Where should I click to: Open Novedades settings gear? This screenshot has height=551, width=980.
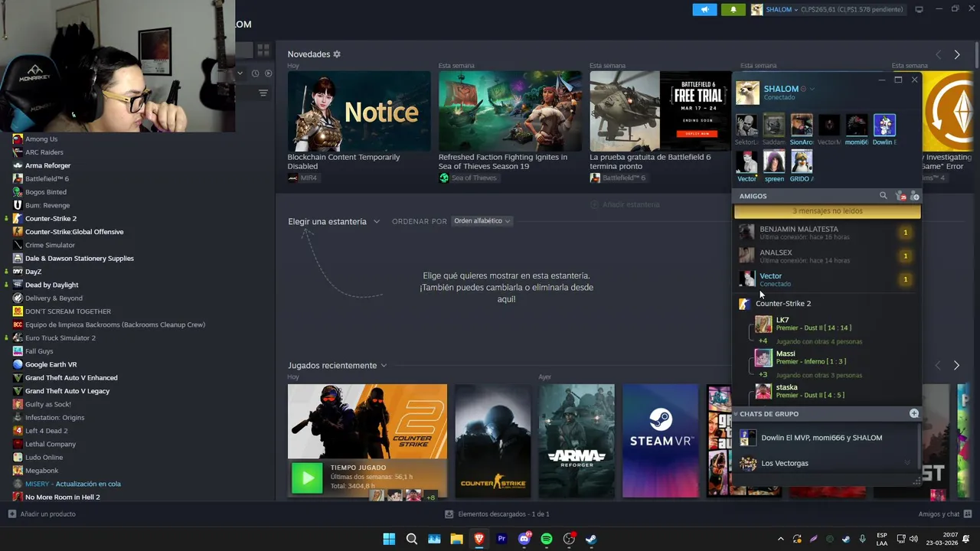pyautogui.click(x=337, y=54)
